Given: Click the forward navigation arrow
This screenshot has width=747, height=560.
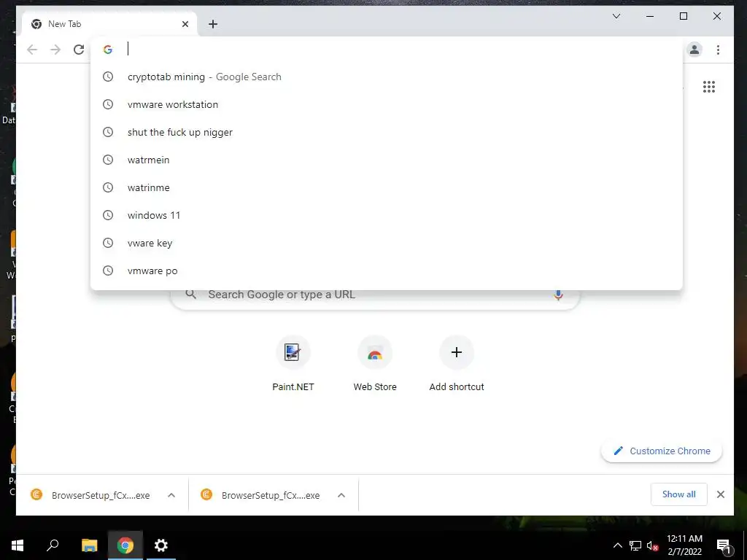Looking at the screenshot, I should [55, 50].
